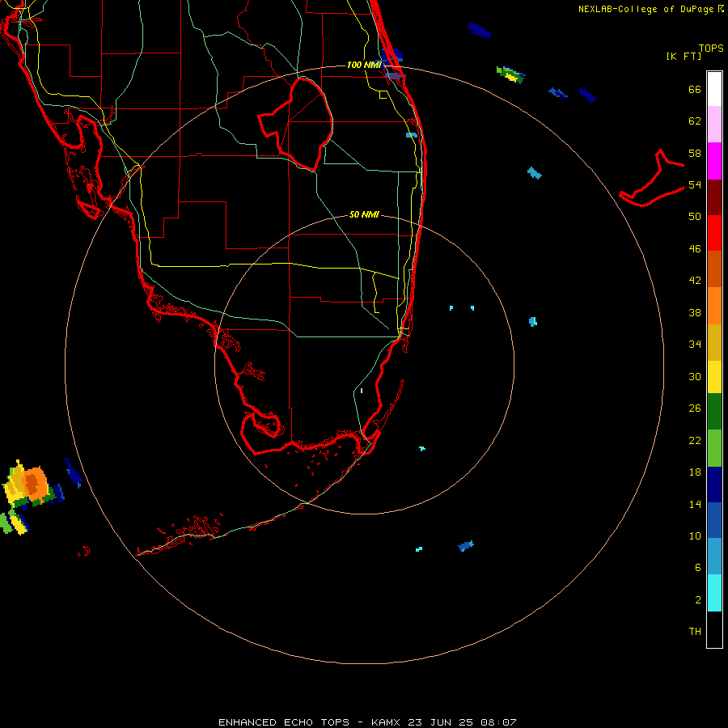Click the "10" legend value

pos(695,535)
